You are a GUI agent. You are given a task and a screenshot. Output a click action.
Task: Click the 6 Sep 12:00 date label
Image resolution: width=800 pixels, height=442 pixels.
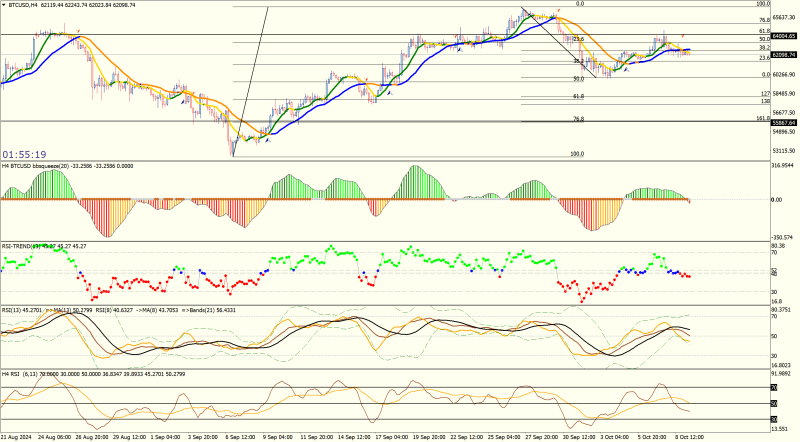(x=240, y=437)
